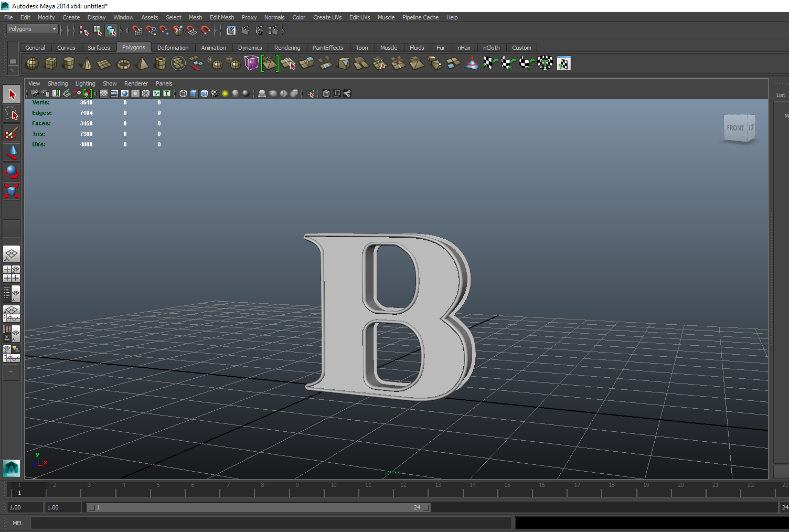Toggle viewport grid display button
Screen dimensions: 789x532
pyautogui.click(x=104, y=93)
